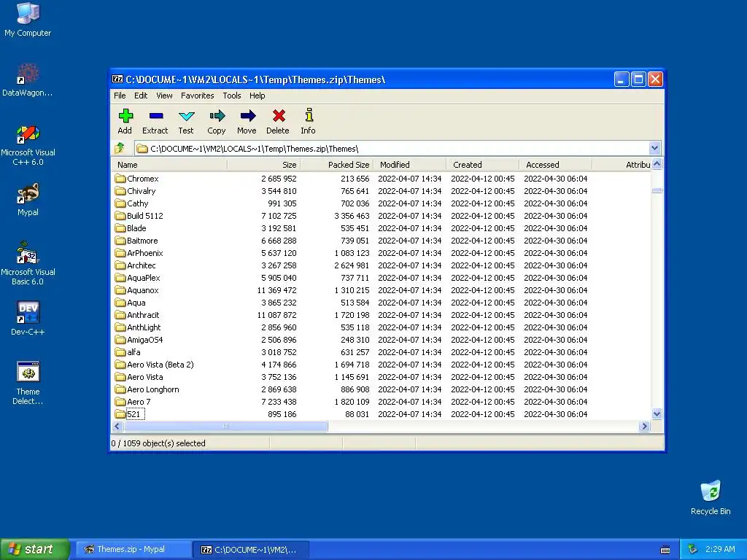Select Microsoft Visual C++ 6.0 shortcut
Image resolution: width=747 pixels, height=560 pixels.
[x=28, y=145]
